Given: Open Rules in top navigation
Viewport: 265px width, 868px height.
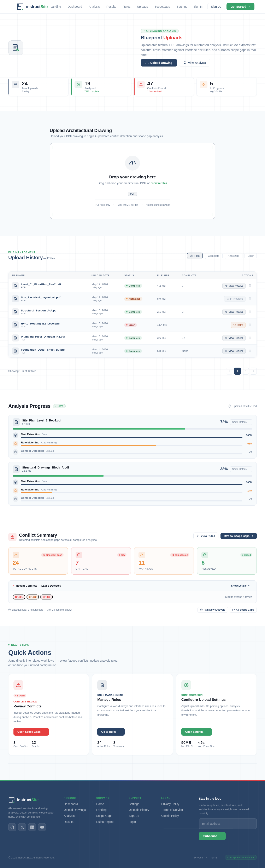Looking at the screenshot, I should [127, 7].
